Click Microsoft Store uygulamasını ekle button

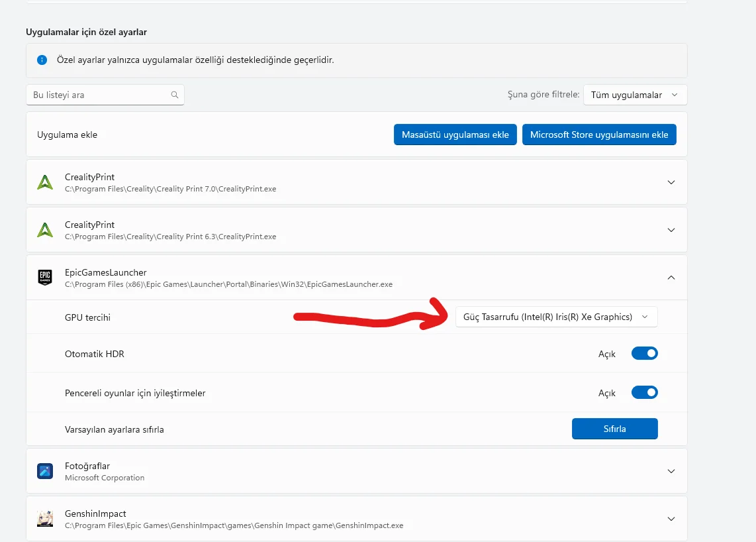point(599,135)
